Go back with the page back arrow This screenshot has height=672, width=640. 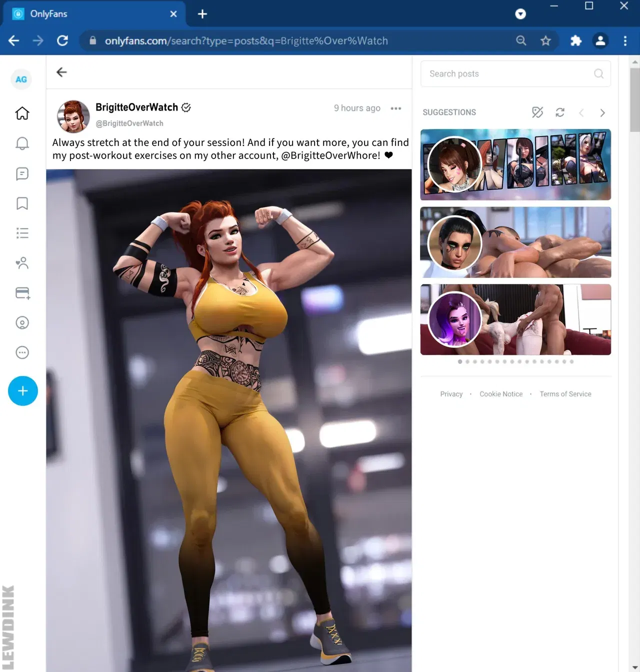click(61, 72)
